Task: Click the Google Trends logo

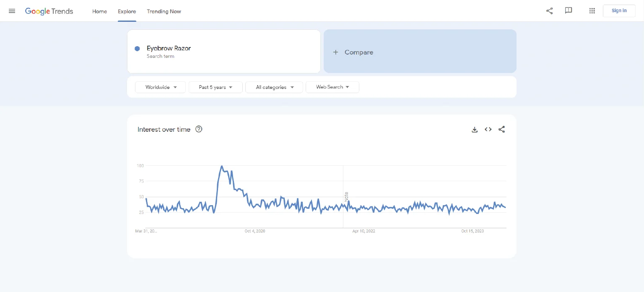Action: tap(49, 11)
